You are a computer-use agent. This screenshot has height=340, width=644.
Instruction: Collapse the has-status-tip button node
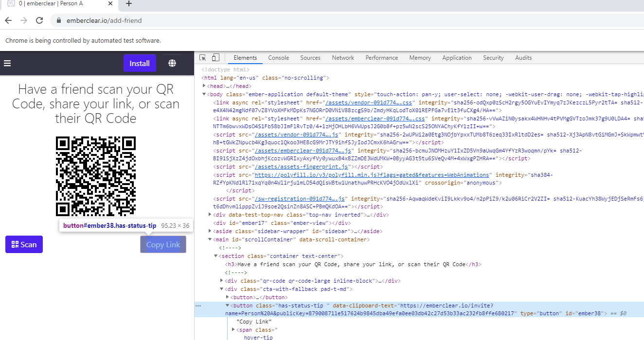click(228, 306)
